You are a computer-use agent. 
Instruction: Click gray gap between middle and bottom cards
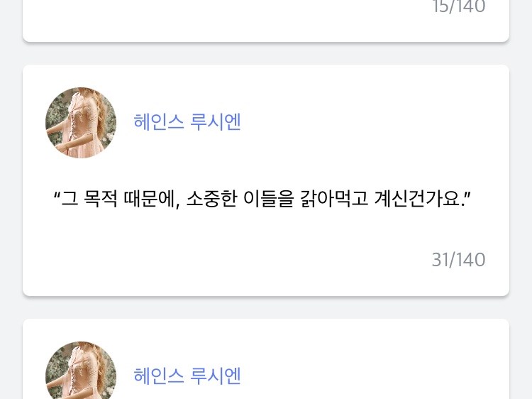[266, 307]
